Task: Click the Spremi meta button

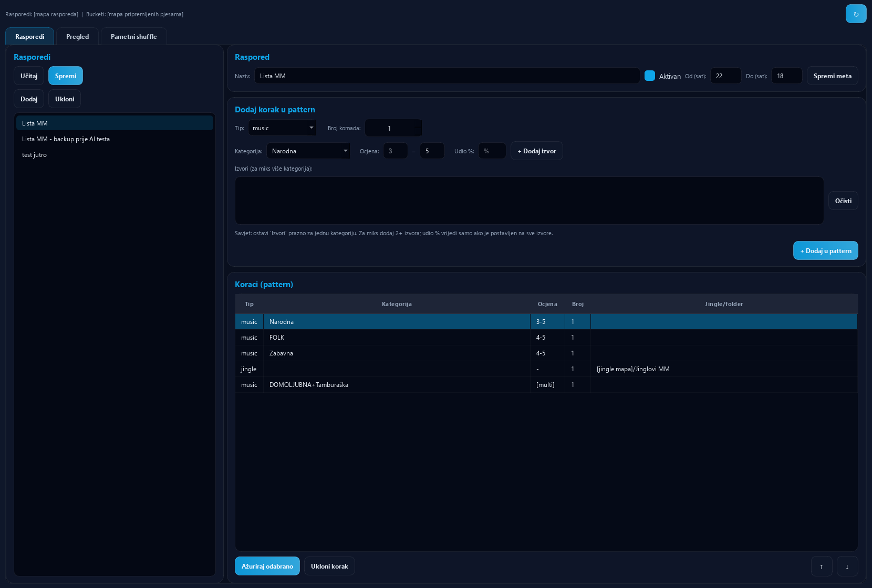Action: [833, 76]
